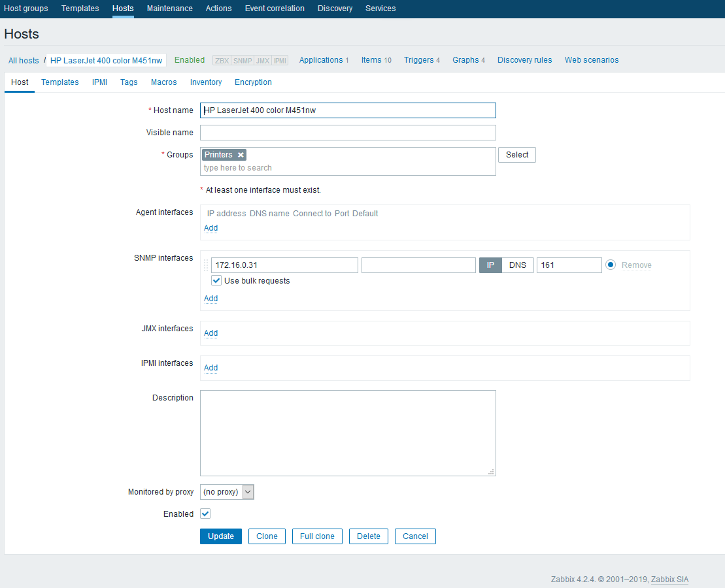Screen dimensions: 725x588
Task: Click Remove for SNMP interface
Action: tap(636, 265)
